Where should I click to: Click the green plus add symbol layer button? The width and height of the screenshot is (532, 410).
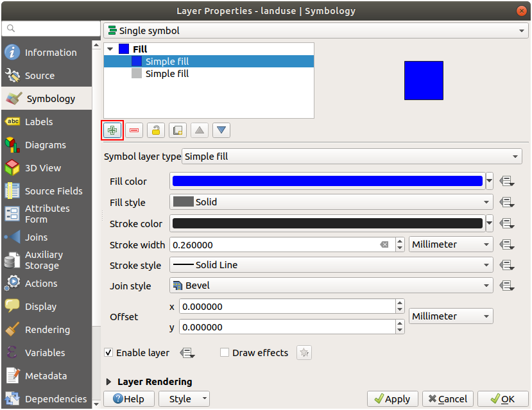tap(112, 130)
